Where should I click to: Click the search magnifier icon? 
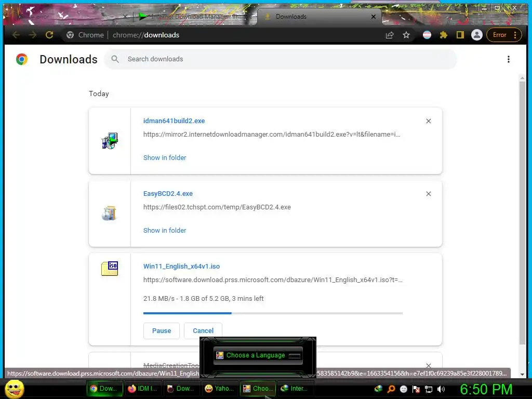click(115, 59)
